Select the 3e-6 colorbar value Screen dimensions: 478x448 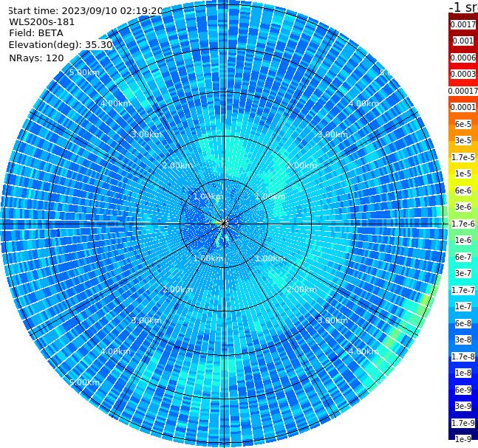[463, 207]
